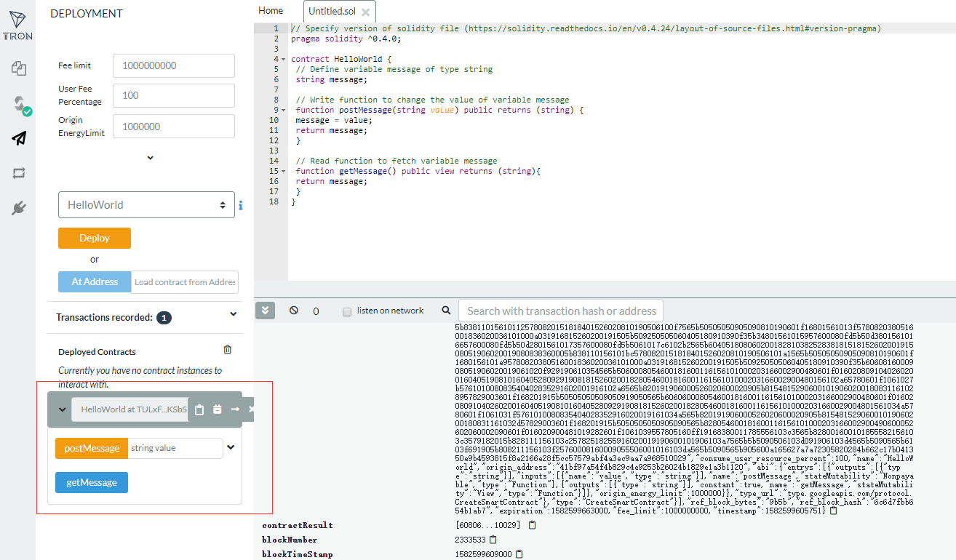
Task: Click the Transactions recorded badge 1
Action: 164,318
